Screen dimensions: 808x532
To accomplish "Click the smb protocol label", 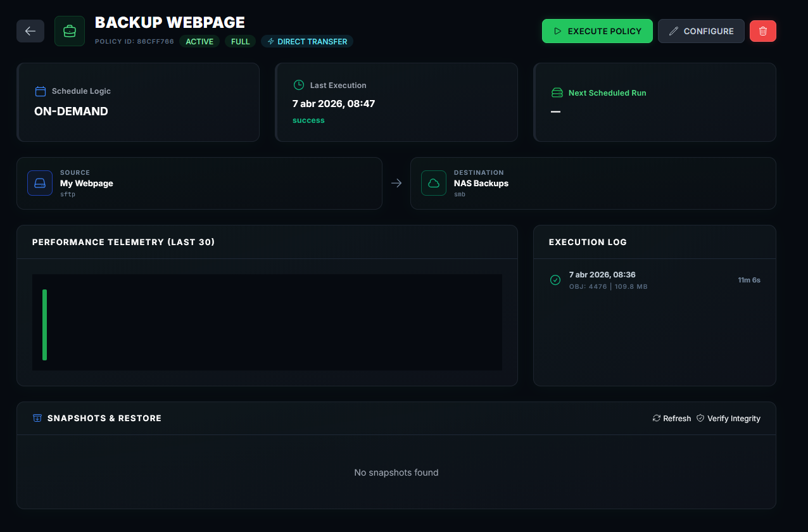I will tap(460, 194).
